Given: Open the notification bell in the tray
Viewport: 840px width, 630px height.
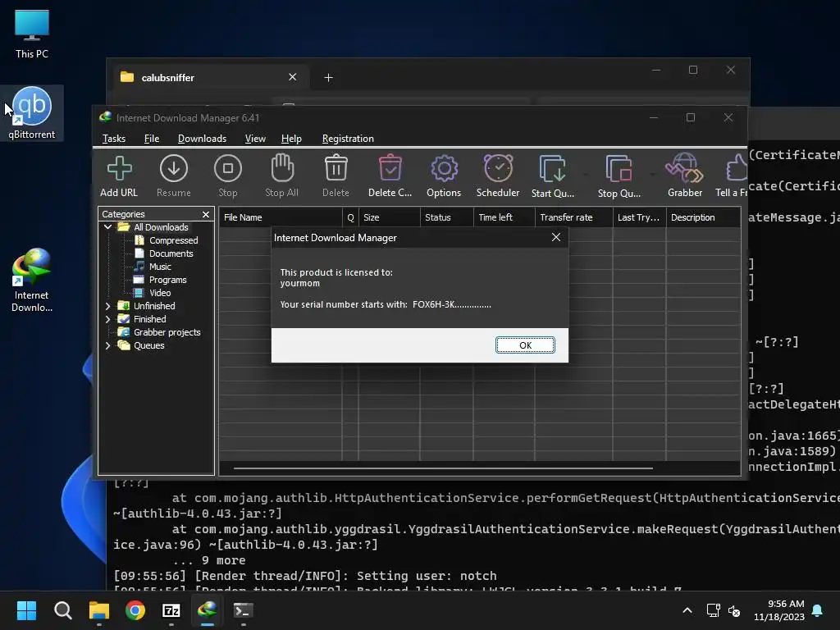Looking at the screenshot, I should 818,610.
